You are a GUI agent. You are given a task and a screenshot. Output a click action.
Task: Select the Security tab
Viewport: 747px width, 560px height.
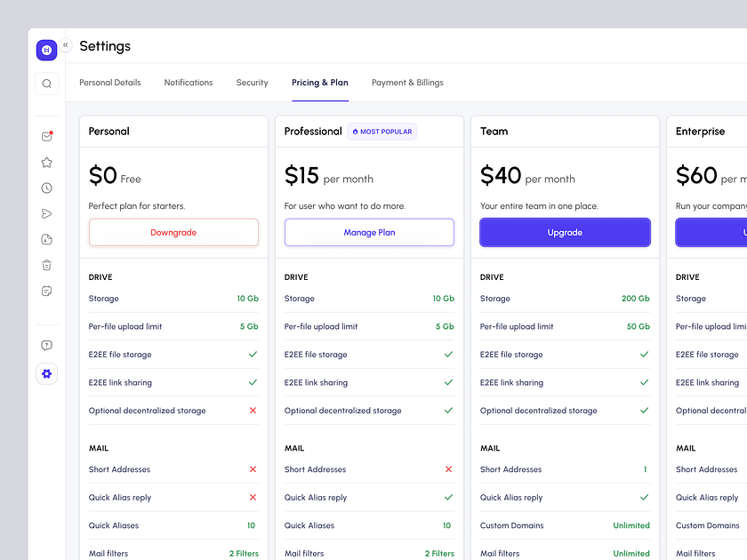252,83
